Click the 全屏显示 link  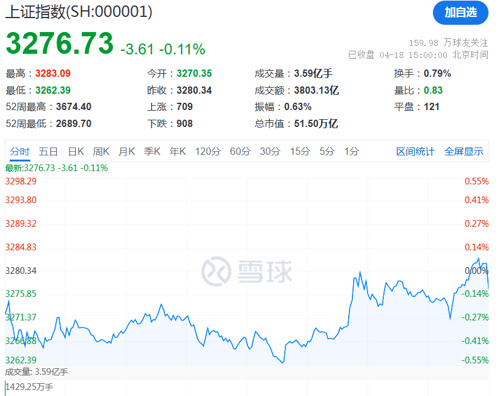tap(464, 152)
